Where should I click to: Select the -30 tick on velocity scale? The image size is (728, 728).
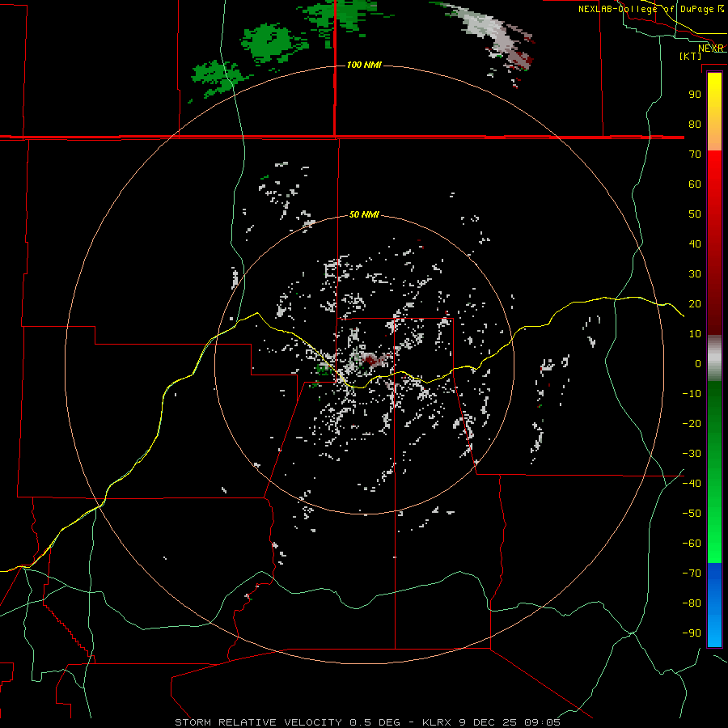click(x=692, y=454)
